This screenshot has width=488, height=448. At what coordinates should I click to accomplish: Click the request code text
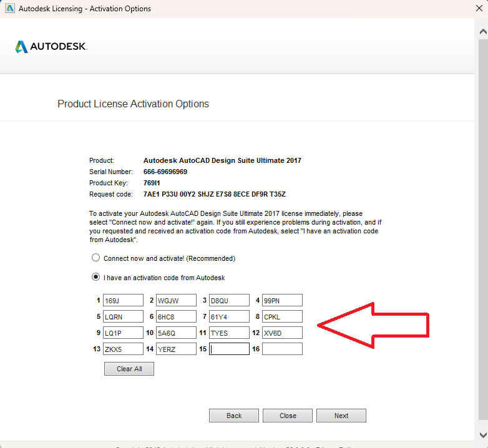pos(215,194)
